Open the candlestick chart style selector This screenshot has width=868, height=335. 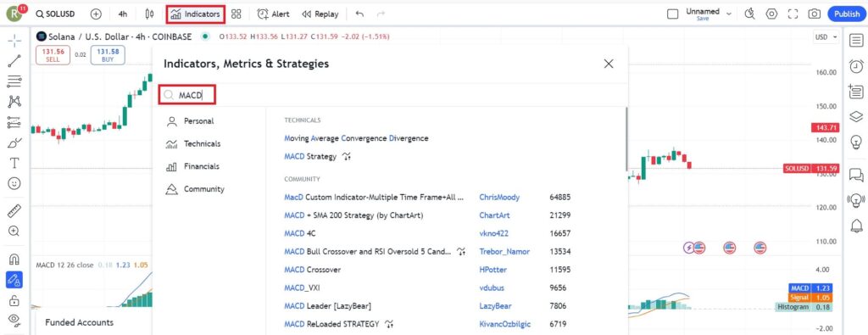coord(149,14)
